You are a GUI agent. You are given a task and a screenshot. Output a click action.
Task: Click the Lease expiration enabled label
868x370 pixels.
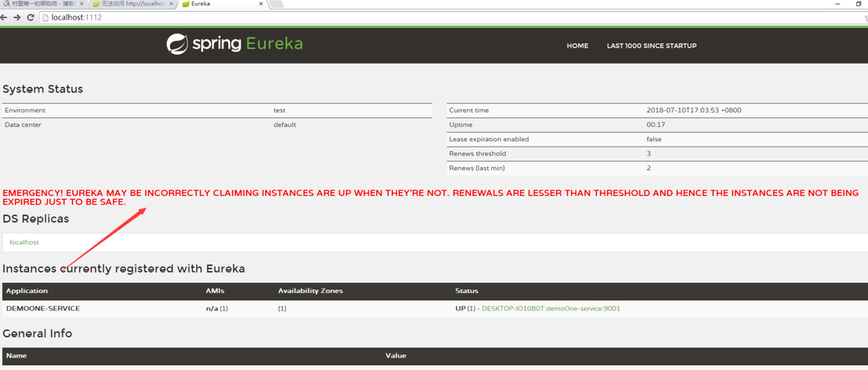tap(489, 139)
